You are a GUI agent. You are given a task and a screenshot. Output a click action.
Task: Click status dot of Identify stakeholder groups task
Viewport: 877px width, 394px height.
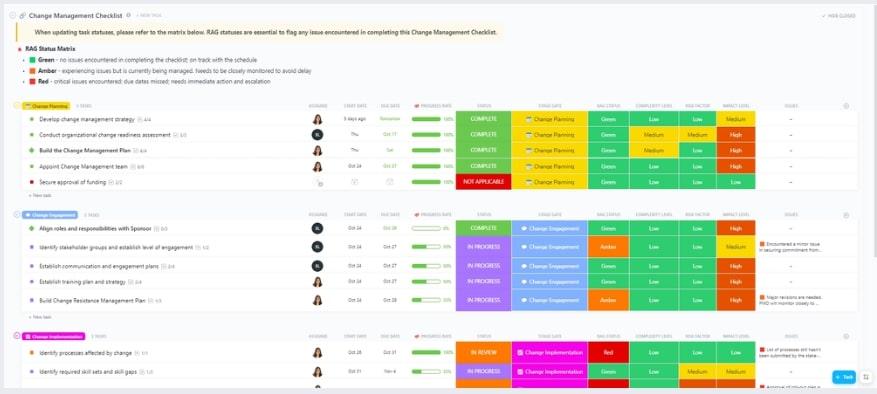[x=32, y=247]
